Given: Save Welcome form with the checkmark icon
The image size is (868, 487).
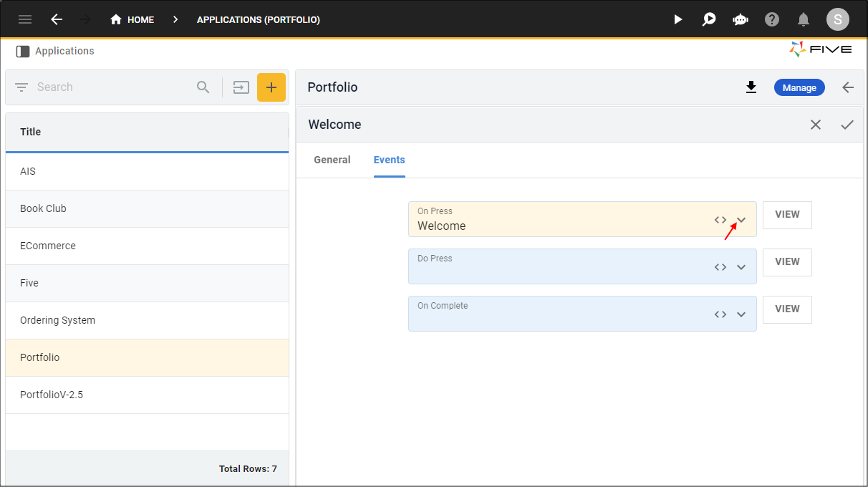Looking at the screenshot, I should (847, 125).
